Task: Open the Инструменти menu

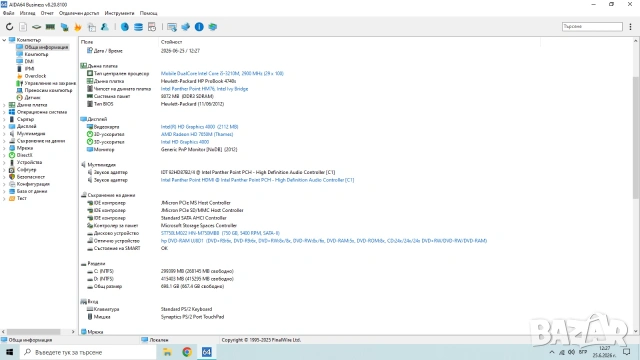Action: click(119, 13)
